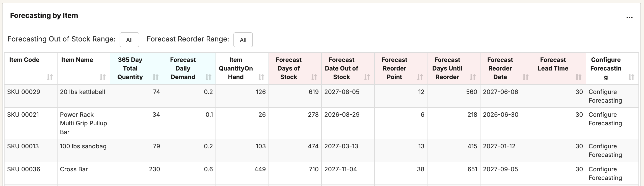Sort by Configure Forecasting column icon

pyautogui.click(x=631, y=77)
